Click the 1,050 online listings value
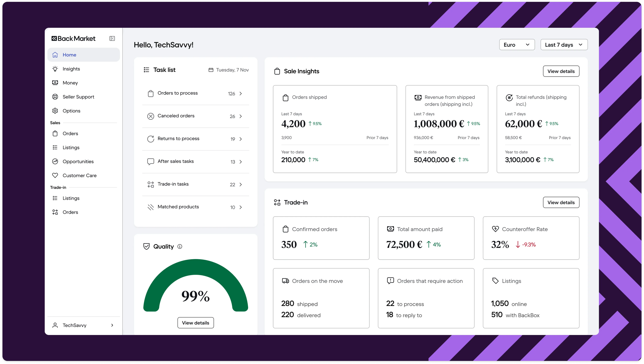644x364 pixels. coord(500,304)
